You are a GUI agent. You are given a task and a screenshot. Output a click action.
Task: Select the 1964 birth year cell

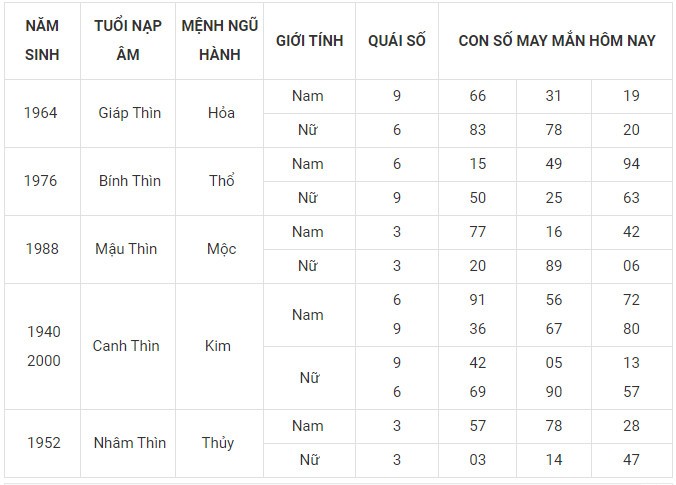[41, 113]
